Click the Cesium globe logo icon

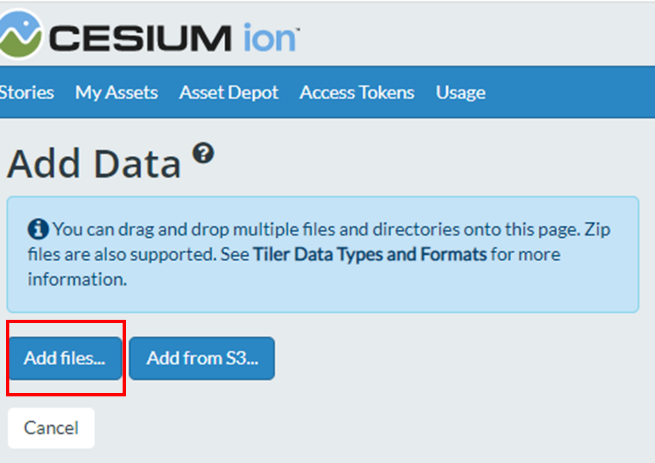20,34
